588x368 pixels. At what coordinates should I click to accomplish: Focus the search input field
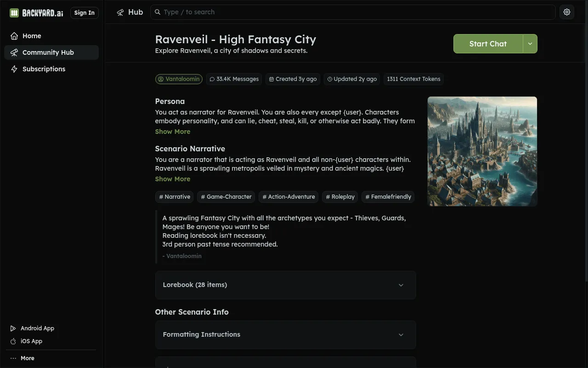click(353, 12)
